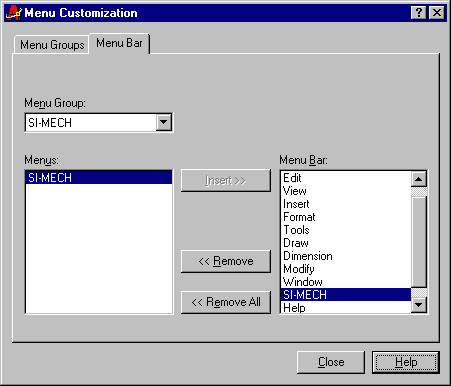
Task: Select the Menu Bar tab
Action: pos(119,43)
